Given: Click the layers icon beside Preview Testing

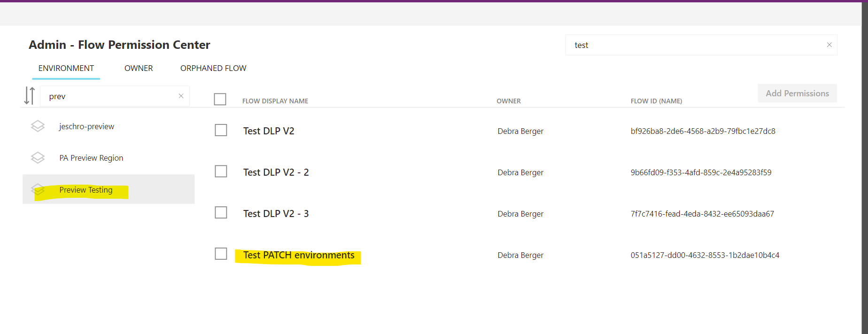Looking at the screenshot, I should click(38, 189).
